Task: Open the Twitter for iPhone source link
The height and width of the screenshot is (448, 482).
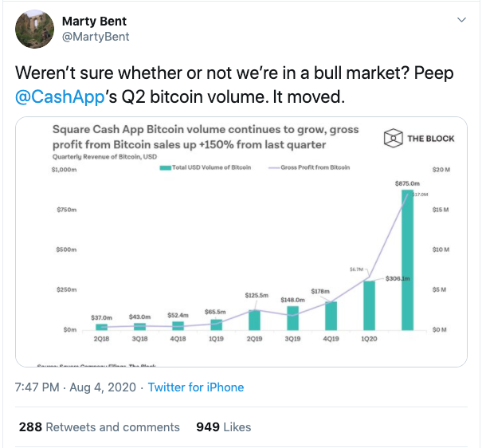Action: (x=196, y=387)
